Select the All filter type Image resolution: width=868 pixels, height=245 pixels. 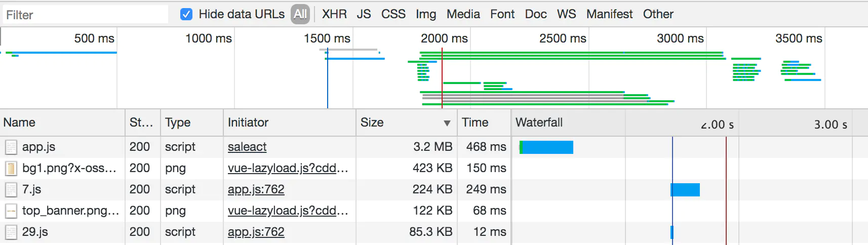pos(300,14)
